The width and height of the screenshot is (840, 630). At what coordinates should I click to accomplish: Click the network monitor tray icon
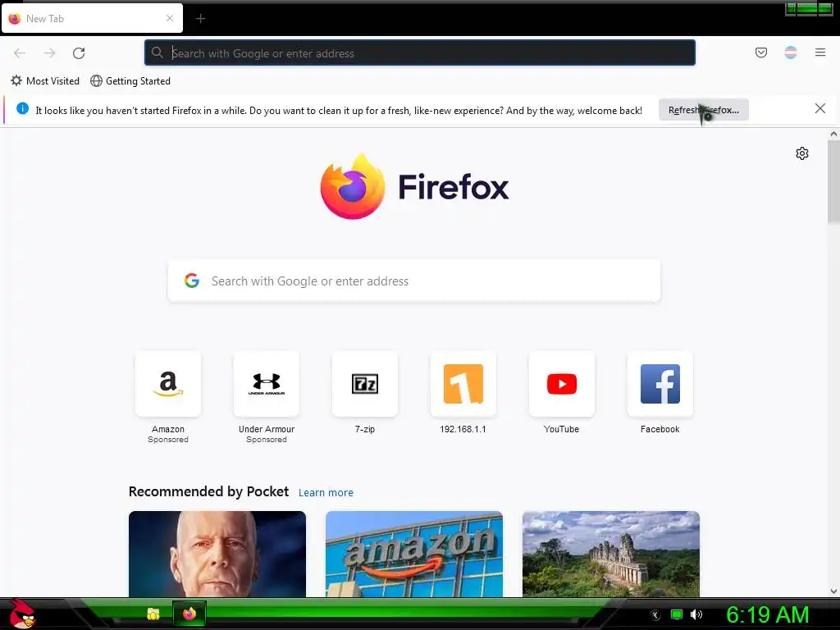point(677,614)
